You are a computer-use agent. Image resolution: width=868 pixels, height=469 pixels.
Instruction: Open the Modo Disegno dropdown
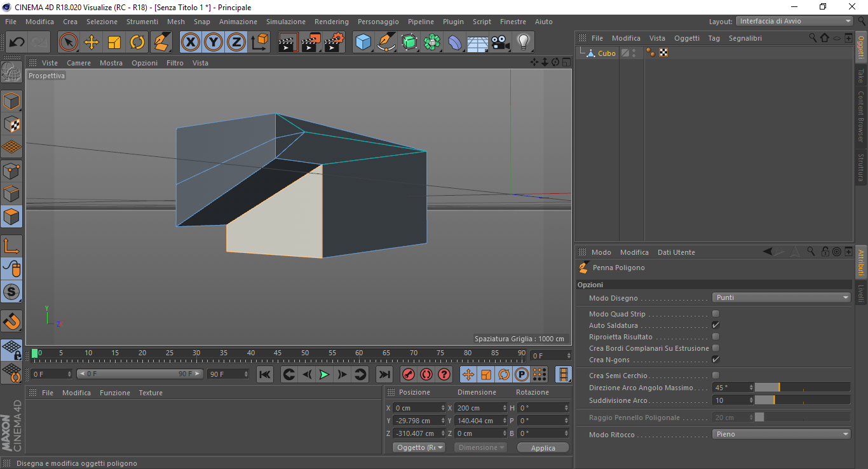pos(781,297)
